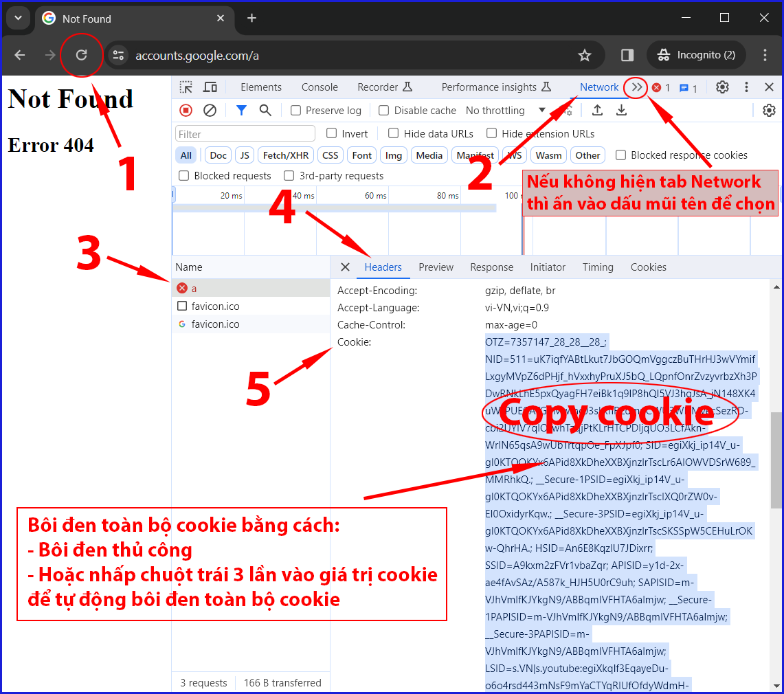Open a new tab with plus button

[x=251, y=19]
